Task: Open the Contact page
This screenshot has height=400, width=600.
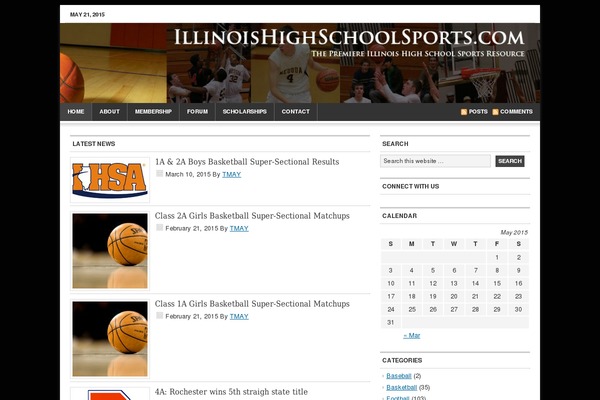Action: [x=296, y=112]
